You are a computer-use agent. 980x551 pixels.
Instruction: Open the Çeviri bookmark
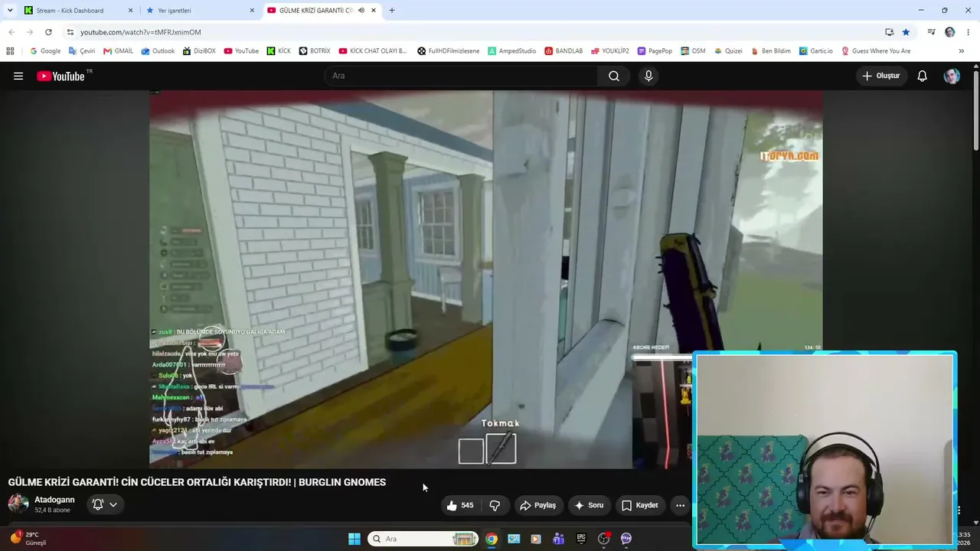[81, 51]
